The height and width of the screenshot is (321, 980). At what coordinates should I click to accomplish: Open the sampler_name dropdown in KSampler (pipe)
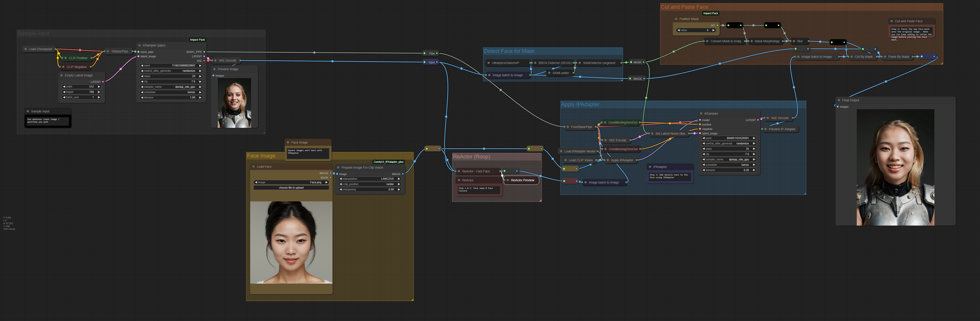pos(171,87)
